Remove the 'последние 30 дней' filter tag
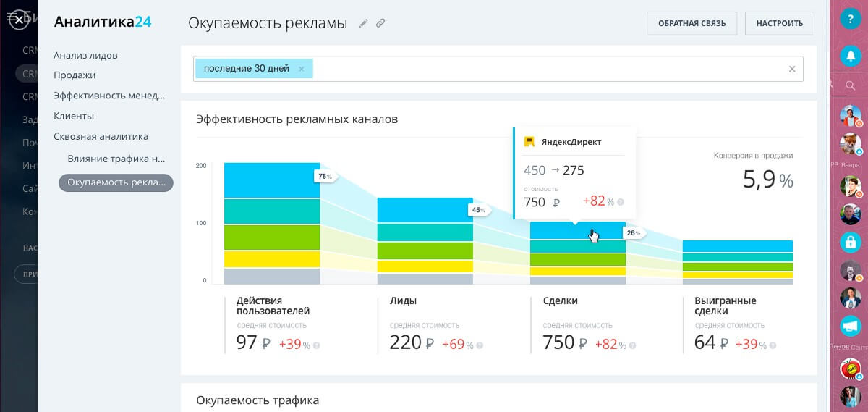This screenshot has height=412, width=868. point(302,69)
